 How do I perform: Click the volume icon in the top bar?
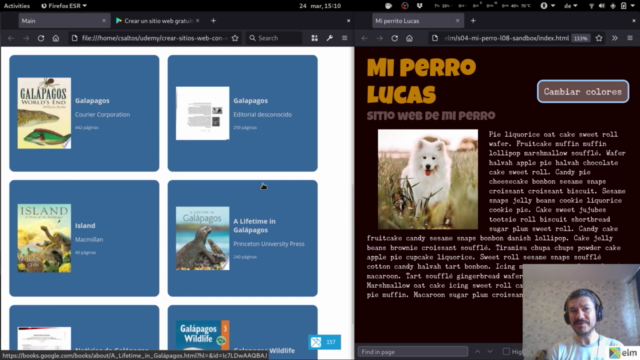click(602, 6)
